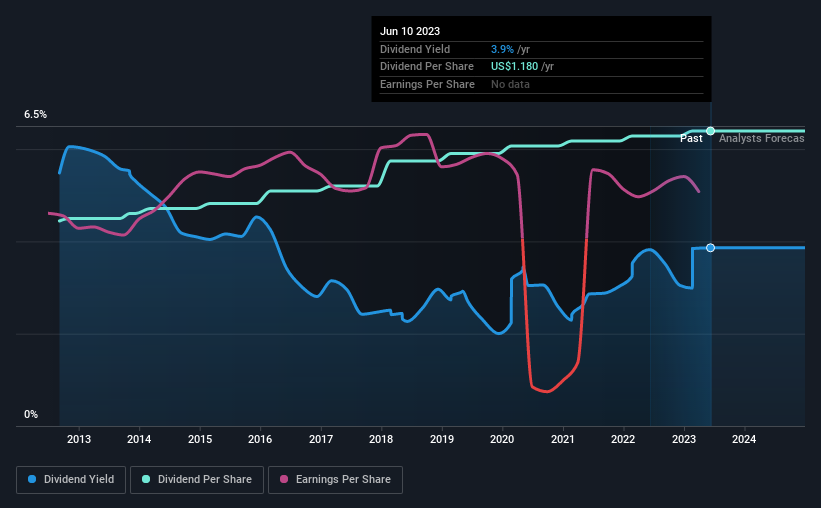Click the tooltip Dividend Per Share row label
The image size is (821, 508).
click(427, 67)
